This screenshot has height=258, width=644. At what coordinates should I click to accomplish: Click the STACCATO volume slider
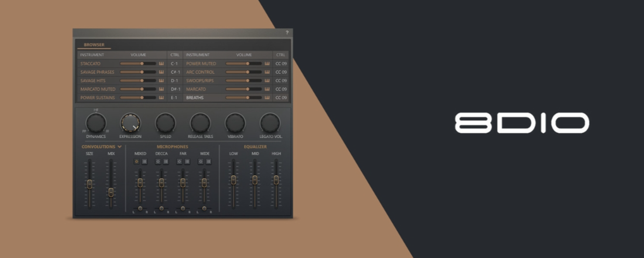click(138, 63)
